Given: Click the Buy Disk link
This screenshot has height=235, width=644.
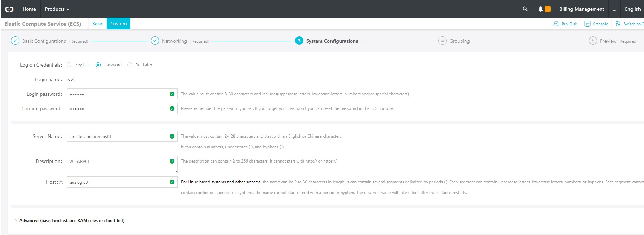Looking at the screenshot, I should (x=569, y=24).
